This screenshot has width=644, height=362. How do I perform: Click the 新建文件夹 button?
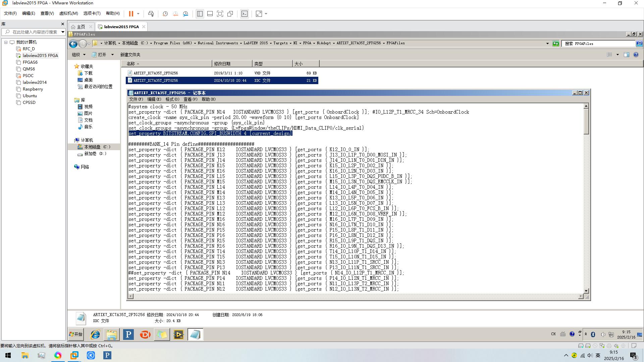tap(130, 55)
